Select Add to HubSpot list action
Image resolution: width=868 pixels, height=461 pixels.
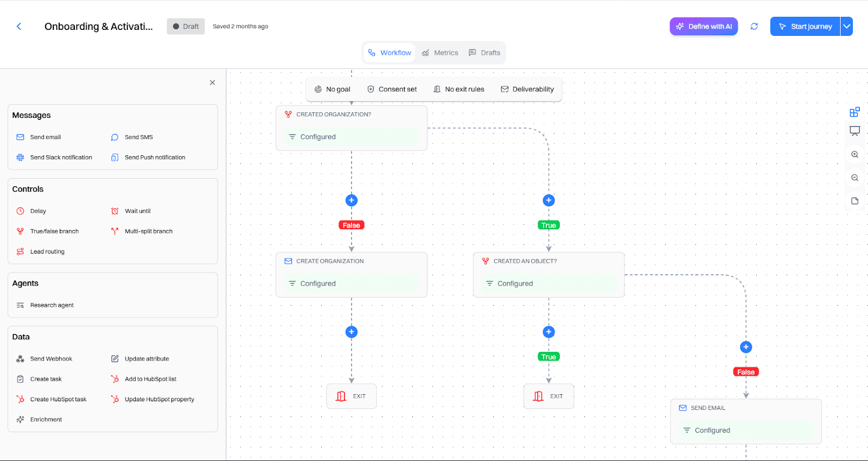pyautogui.click(x=150, y=379)
